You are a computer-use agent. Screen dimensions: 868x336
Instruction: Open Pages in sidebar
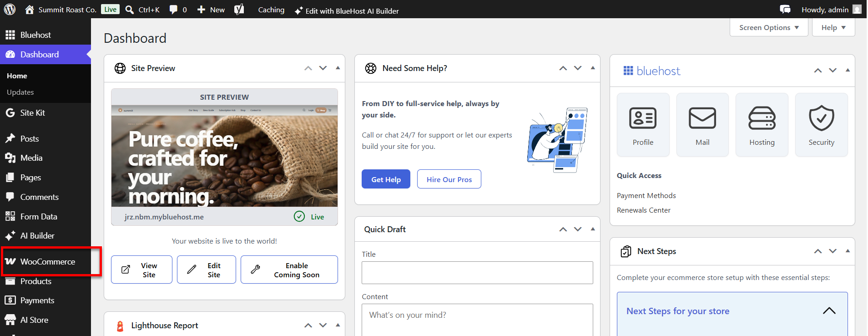[x=45, y=178]
